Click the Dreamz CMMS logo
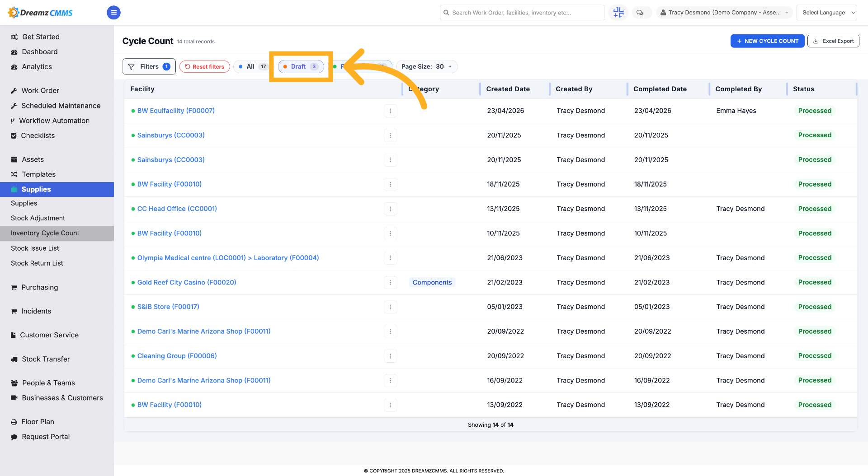 40,13
